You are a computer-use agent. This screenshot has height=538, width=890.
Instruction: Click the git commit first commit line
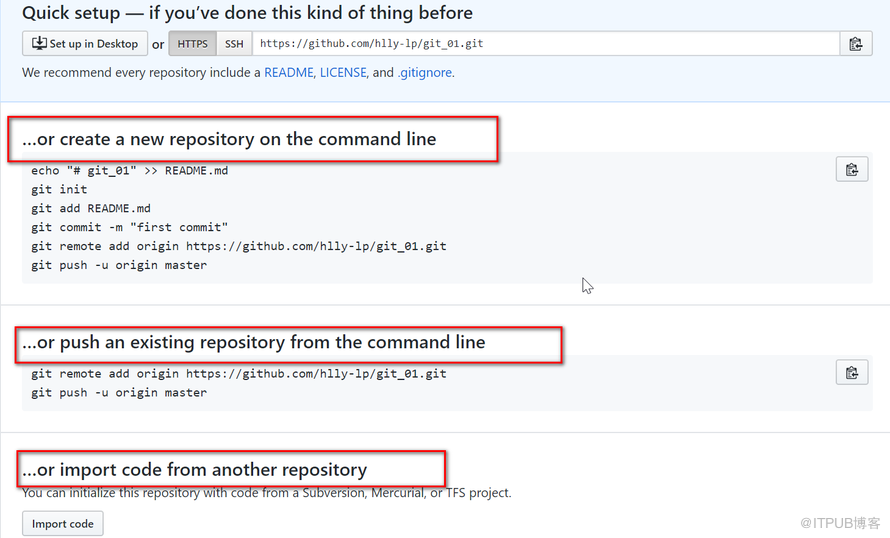[129, 227]
